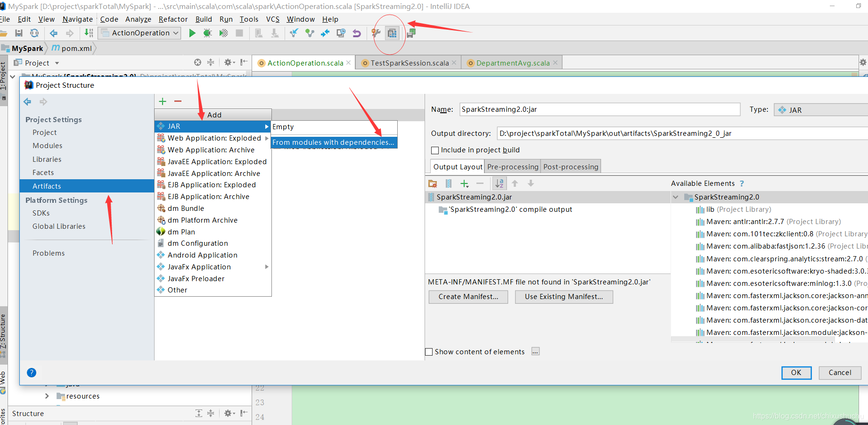Click the artifact Name input field
868x425 pixels.
pos(600,109)
